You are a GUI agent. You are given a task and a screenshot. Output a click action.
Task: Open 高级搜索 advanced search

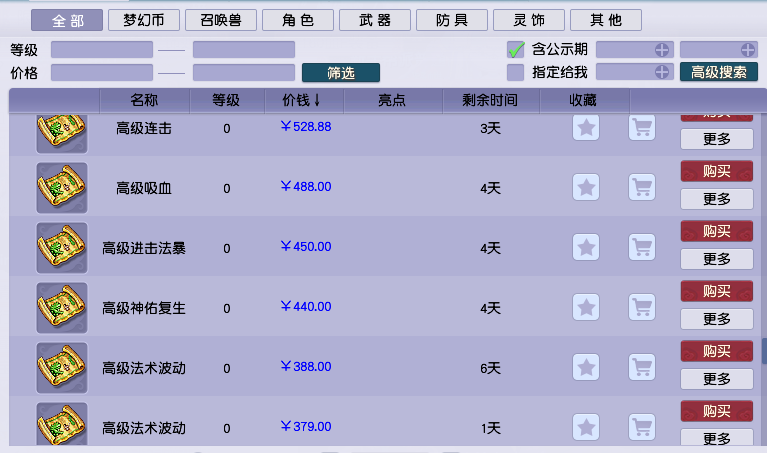[x=719, y=72]
